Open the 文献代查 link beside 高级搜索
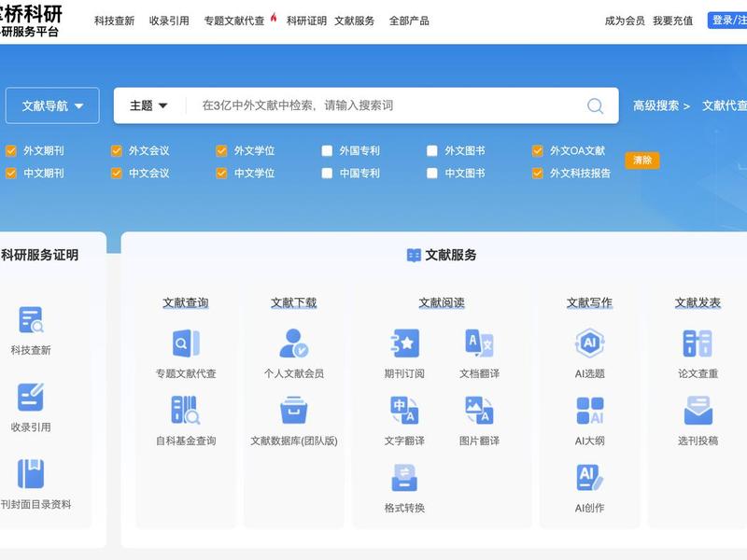This screenshot has height=560, width=747. click(x=725, y=105)
